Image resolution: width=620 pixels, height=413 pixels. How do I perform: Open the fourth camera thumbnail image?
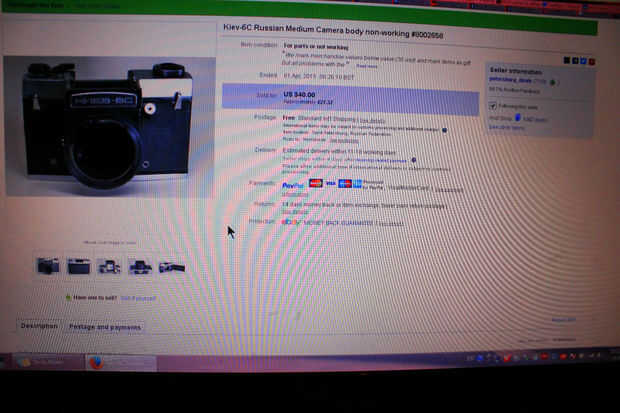(x=140, y=267)
